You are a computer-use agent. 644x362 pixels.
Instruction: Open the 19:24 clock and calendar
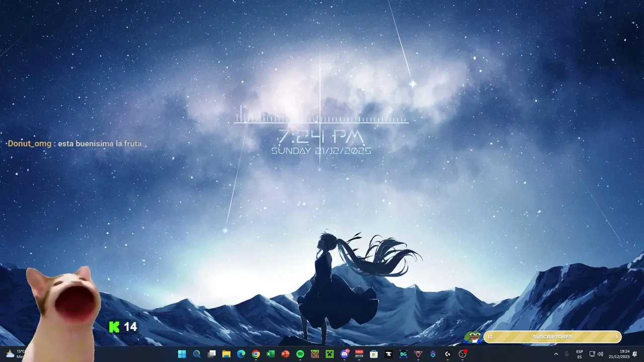pyautogui.click(x=619, y=354)
